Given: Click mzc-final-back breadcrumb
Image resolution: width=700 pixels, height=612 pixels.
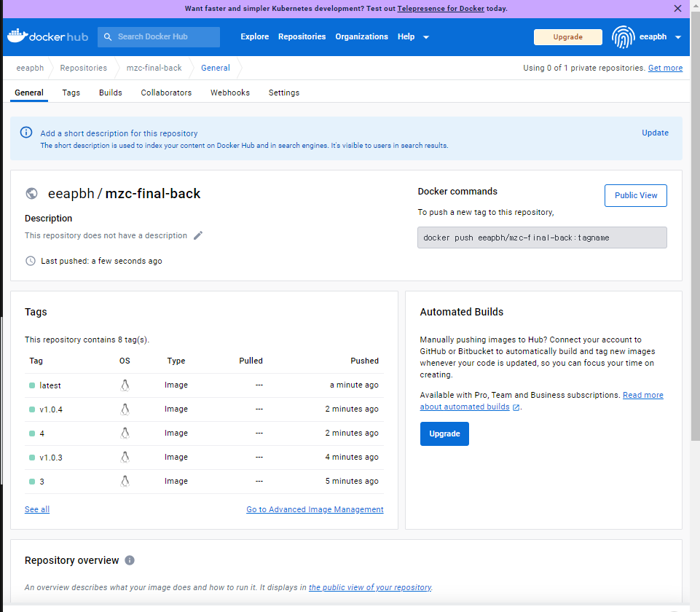Looking at the screenshot, I should 154,68.
